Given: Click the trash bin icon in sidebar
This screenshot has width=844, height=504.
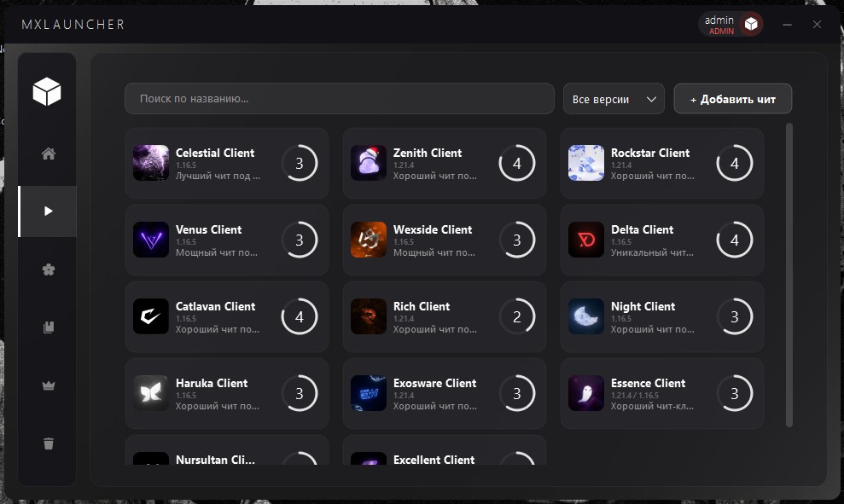Looking at the screenshot, I should 48,443.
